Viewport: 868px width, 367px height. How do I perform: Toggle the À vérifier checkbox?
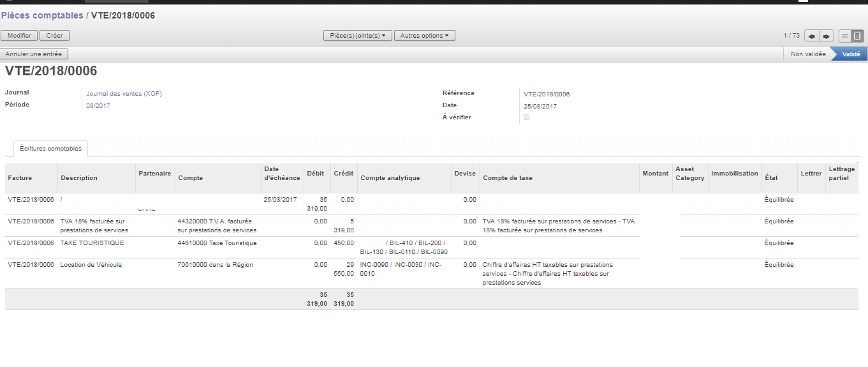click(526, 117)
